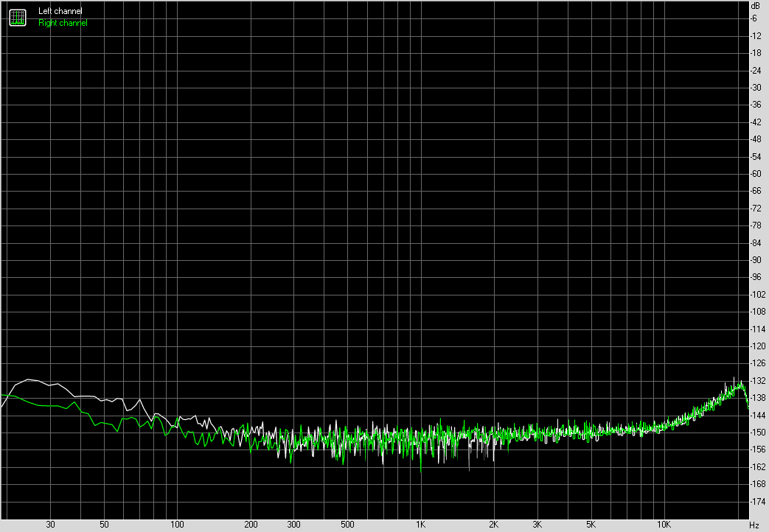769x532 pixels.
Task: Click the -30 dB axis value
Action: coord(756,87)
